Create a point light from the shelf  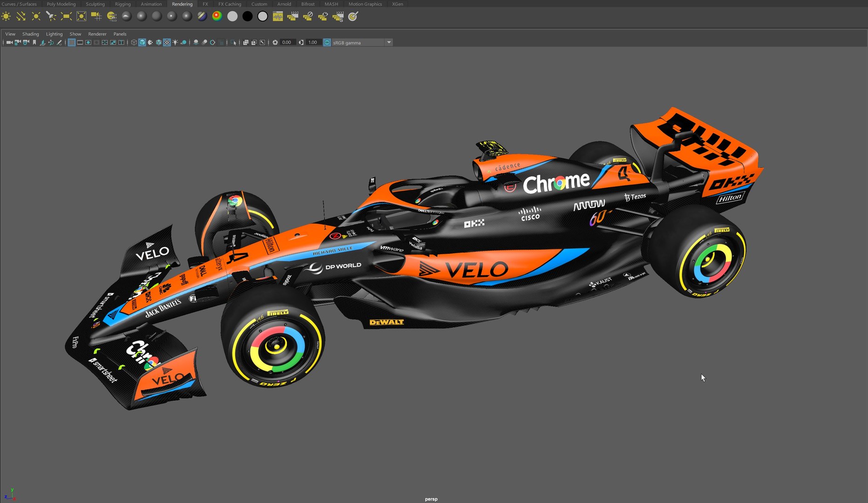pyautogui.click(x=36, y=16)
